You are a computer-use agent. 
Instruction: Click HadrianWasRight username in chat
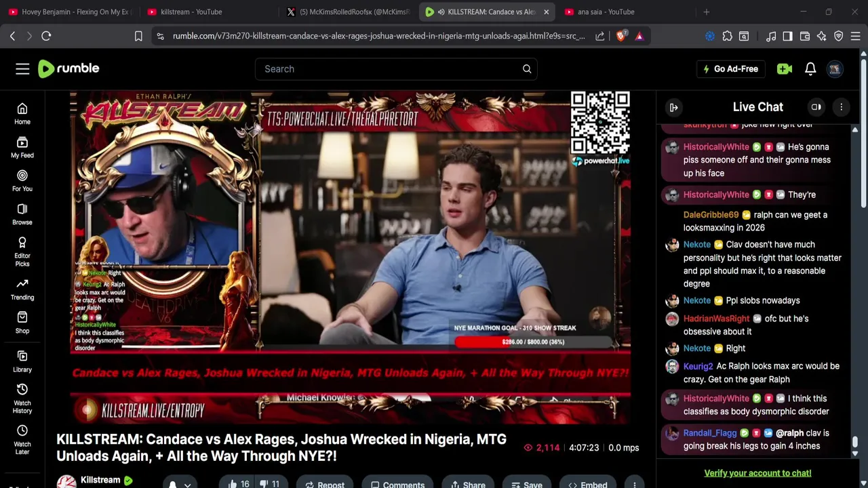717,319
